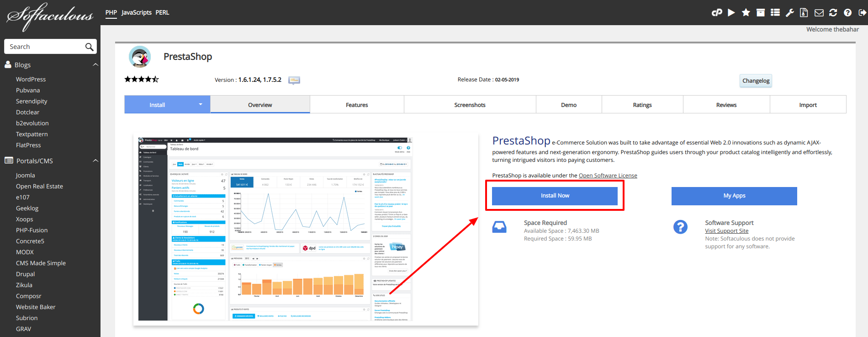This screenshot has width=868, height=337.
Task: Click the Changelog button
Action: (756, 80)
